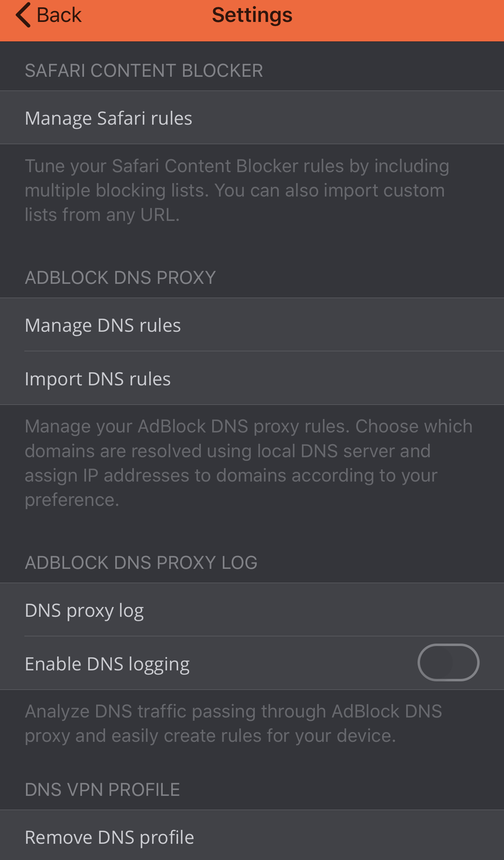Tap the Settings title in header
Screen dimensions: 504x860
[x=252, y=15]
